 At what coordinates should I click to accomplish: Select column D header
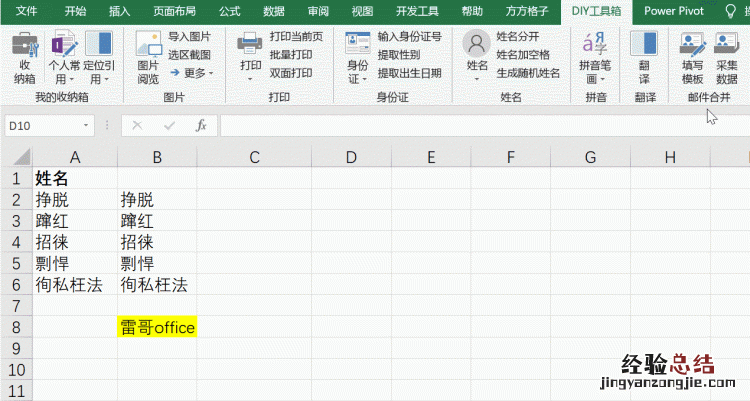point(351,157)
